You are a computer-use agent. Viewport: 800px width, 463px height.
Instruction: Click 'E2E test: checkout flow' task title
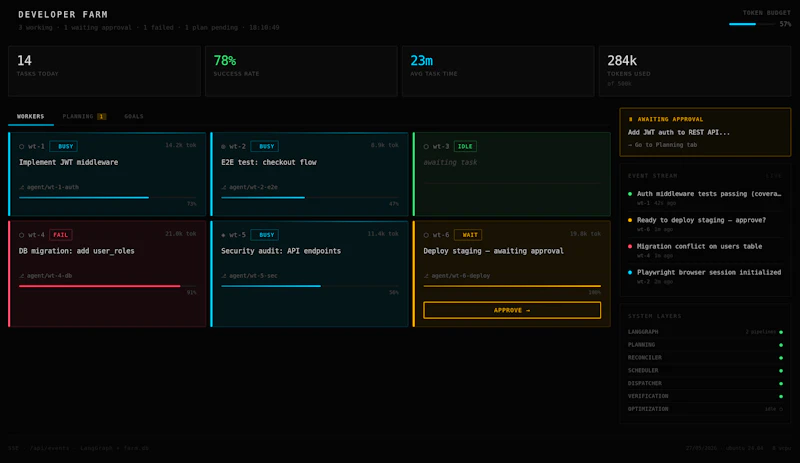269,162
